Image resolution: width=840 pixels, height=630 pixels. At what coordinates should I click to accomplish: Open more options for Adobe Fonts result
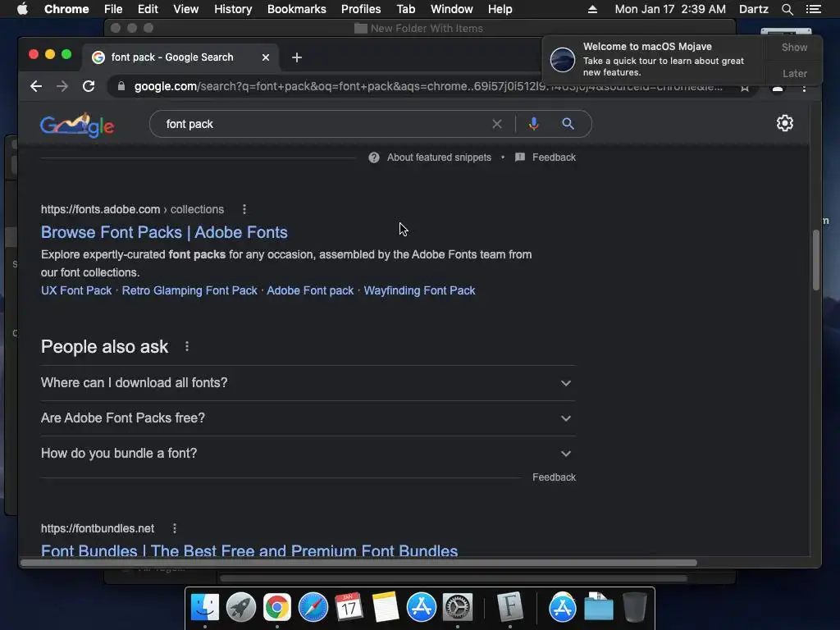244,209
